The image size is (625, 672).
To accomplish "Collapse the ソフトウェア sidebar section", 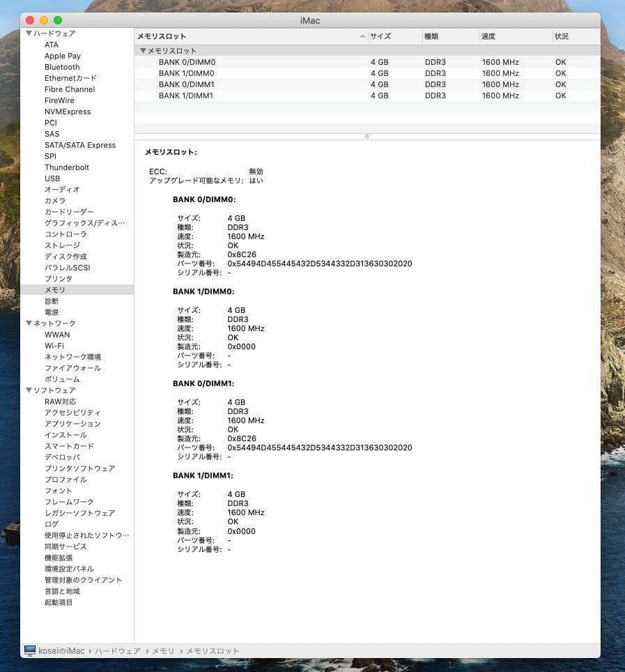I will [x=29, y=390].
